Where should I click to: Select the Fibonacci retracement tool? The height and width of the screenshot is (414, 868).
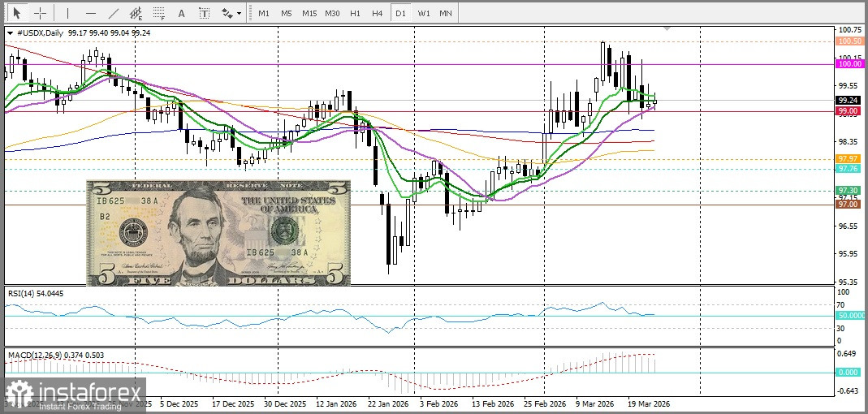(159, 13)
